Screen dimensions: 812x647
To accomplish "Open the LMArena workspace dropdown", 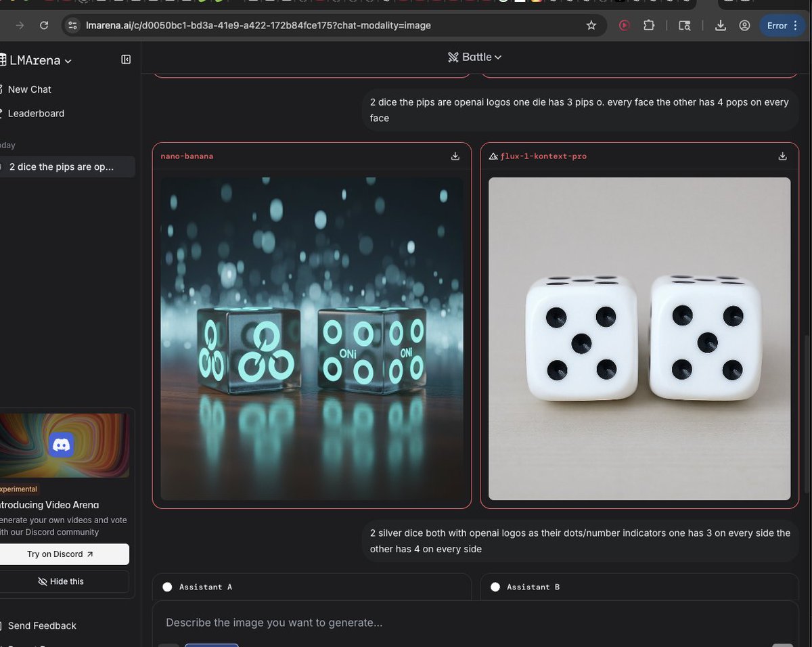I will click(41, 60).
